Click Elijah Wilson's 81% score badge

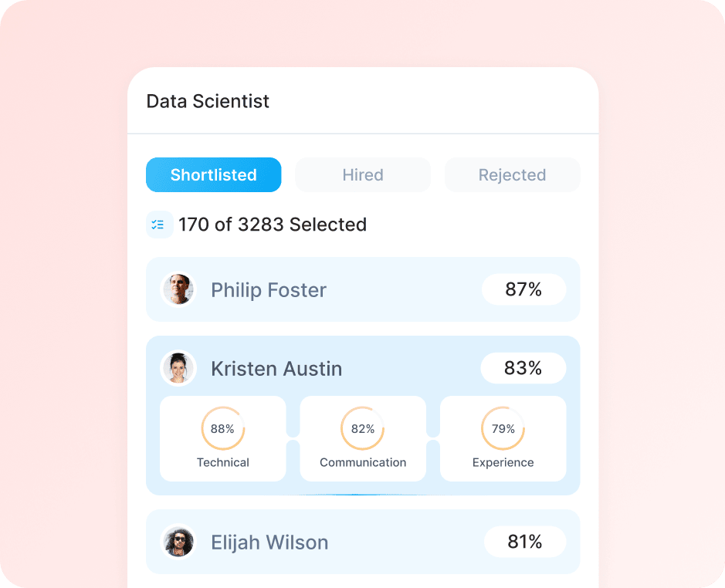pos(524,542)
